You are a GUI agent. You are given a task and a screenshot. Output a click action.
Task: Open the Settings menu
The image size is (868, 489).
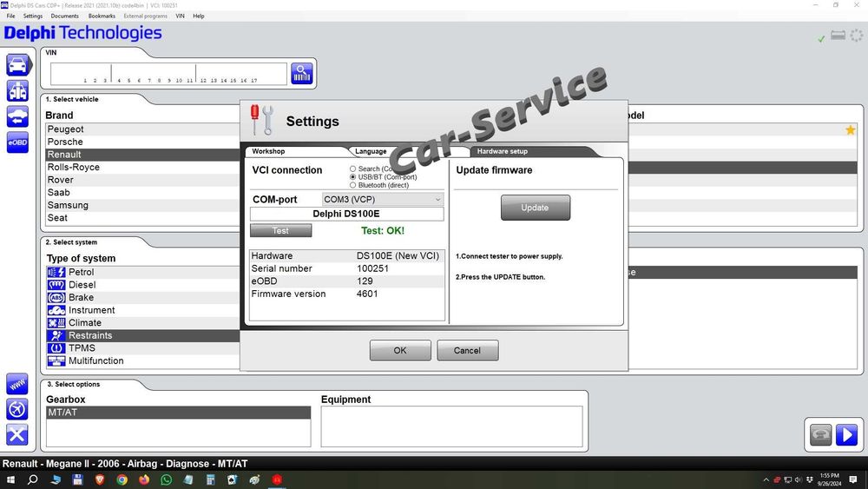click(33, 16)
